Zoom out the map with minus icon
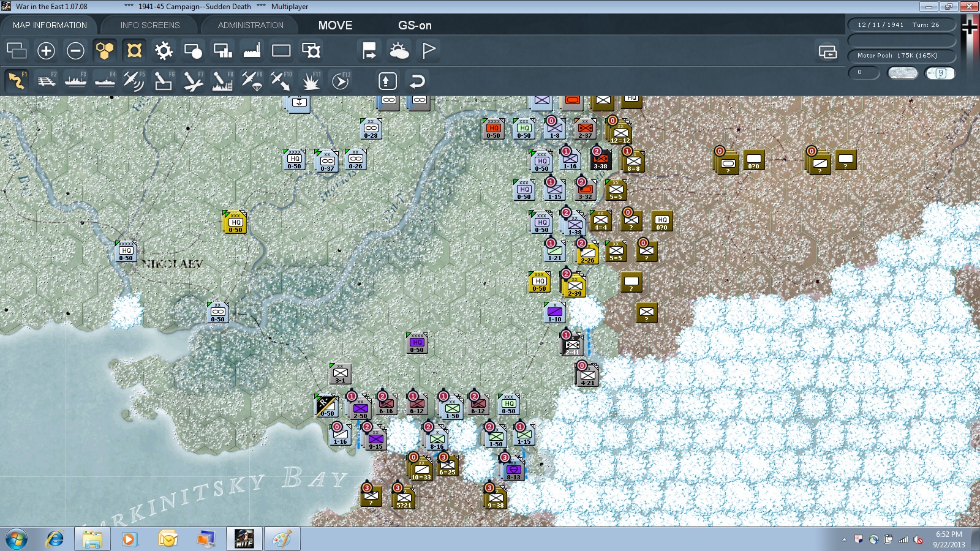The height and width of the screenshot is (551, 980). [x=75, y=51]
